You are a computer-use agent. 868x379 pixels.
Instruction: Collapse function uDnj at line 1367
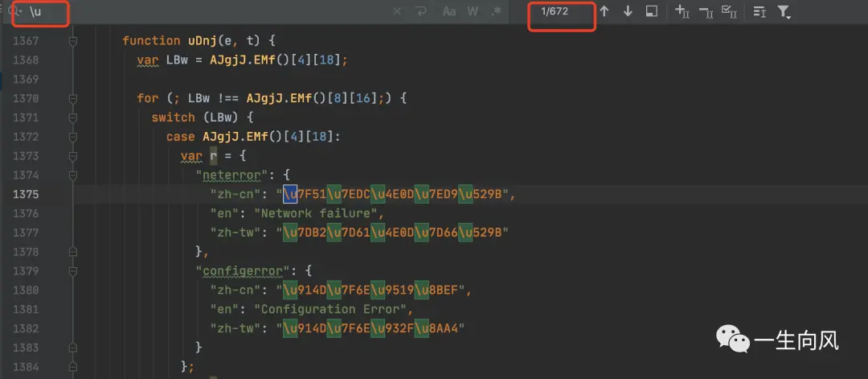coord(72,40)
